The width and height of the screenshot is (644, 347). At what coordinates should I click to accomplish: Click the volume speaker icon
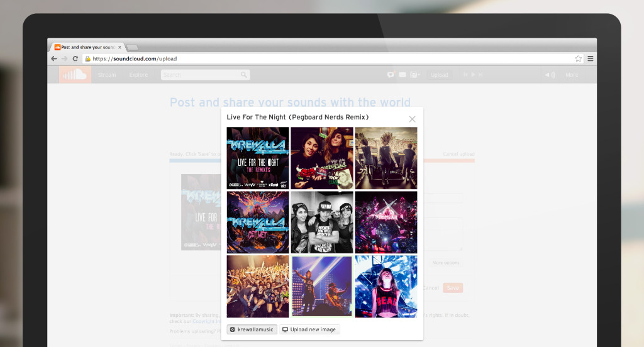click(x=550, y=75)
